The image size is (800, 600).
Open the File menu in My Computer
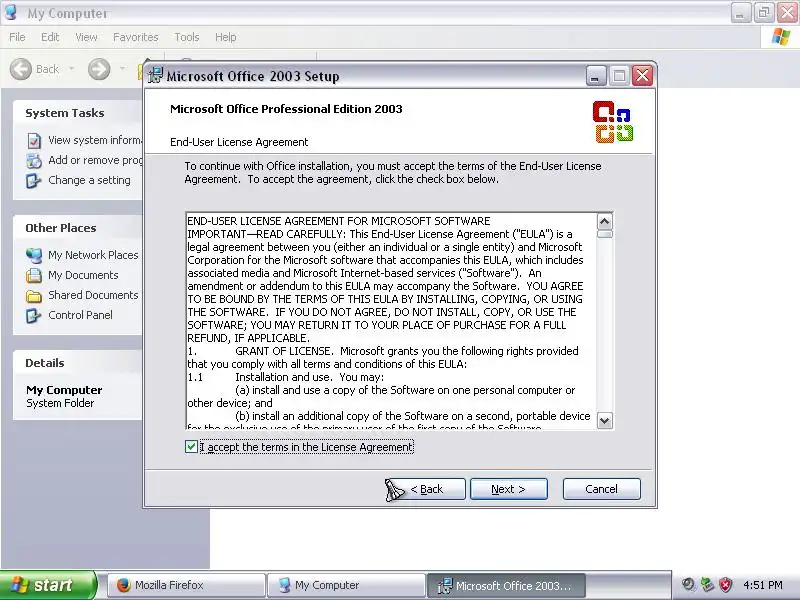click(x=17, y=37)
